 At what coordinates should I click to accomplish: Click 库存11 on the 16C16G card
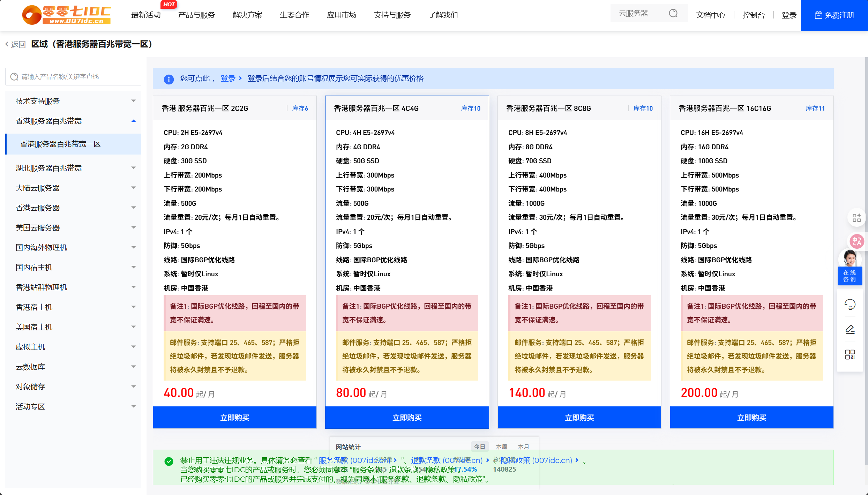click(815, 108)
